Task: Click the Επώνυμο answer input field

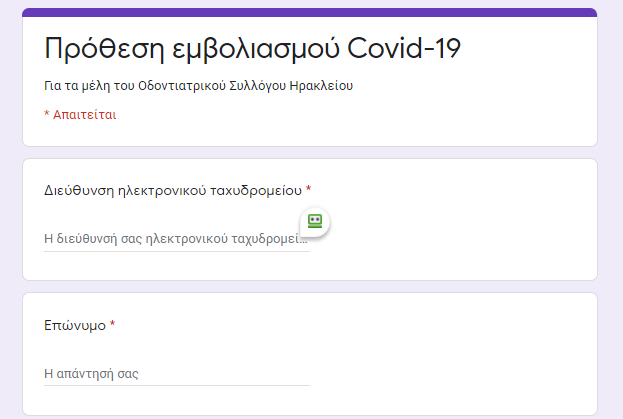Action: [177, 374]
